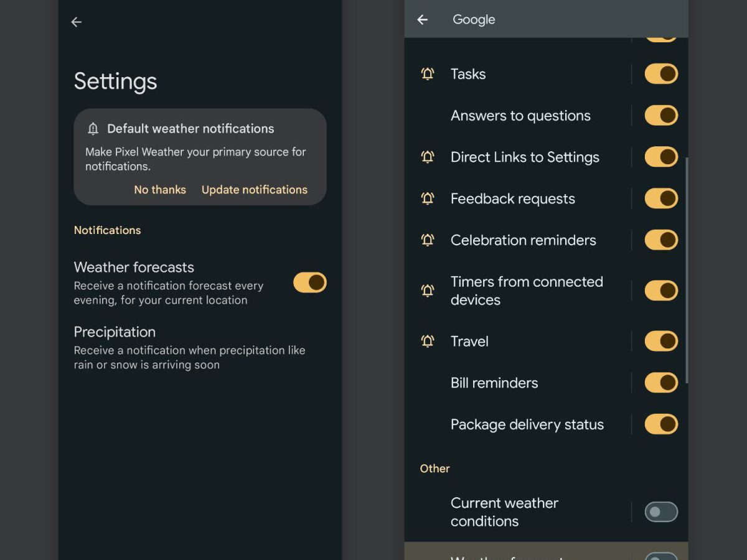Tap bell icon next to Tasks
Viewport: 747px width, 560px height.
point(428,74)
